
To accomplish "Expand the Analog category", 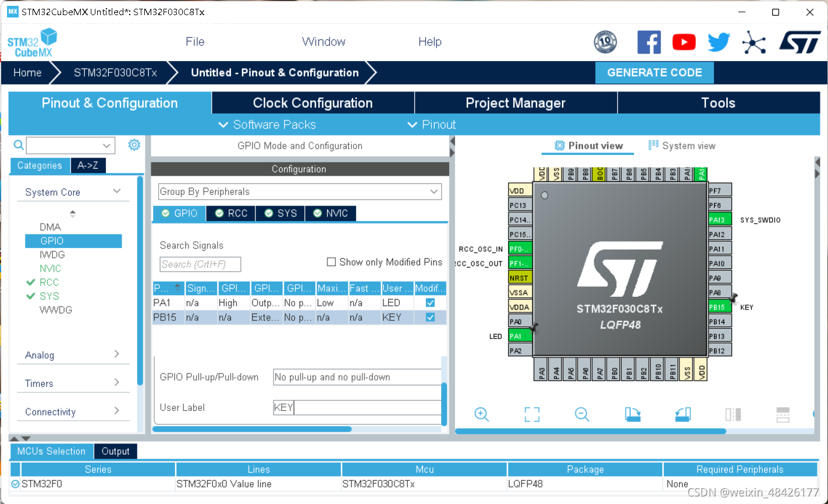I will 116,354.
